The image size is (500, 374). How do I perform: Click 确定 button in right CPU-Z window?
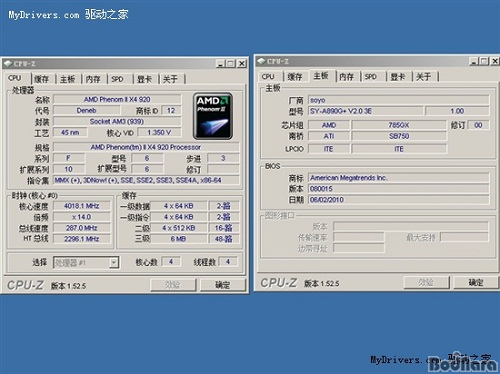476,283
